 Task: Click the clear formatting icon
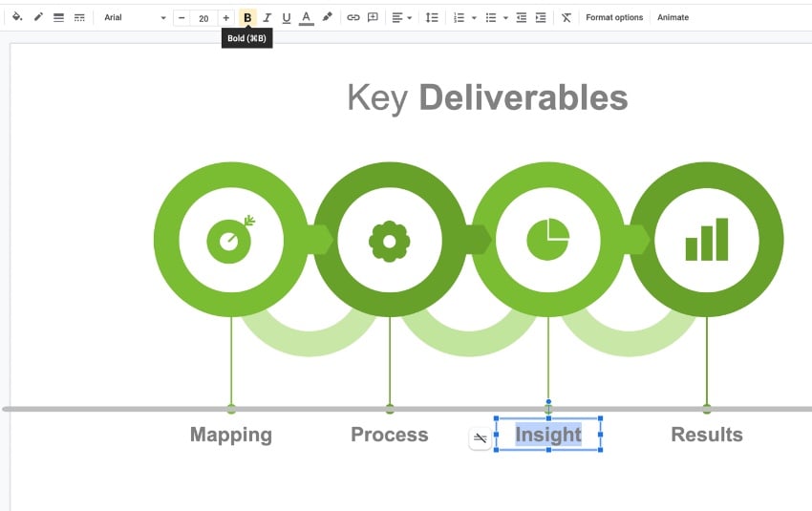tap(566, 17)
